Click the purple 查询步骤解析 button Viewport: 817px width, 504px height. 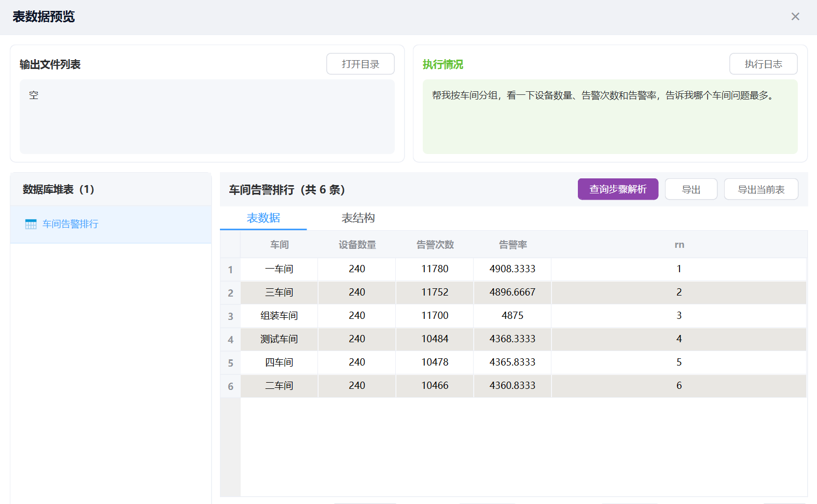(618, 189)
